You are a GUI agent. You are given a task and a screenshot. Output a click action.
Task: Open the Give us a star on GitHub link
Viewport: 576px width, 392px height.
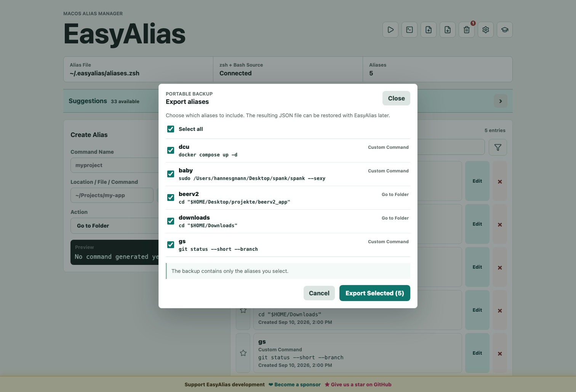pos(358,384)
